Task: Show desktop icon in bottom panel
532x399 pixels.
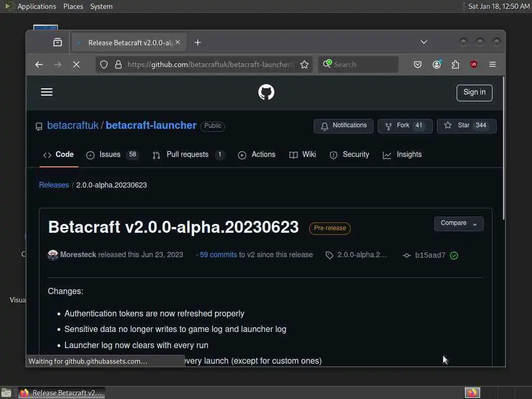Action: pos(6,393)
